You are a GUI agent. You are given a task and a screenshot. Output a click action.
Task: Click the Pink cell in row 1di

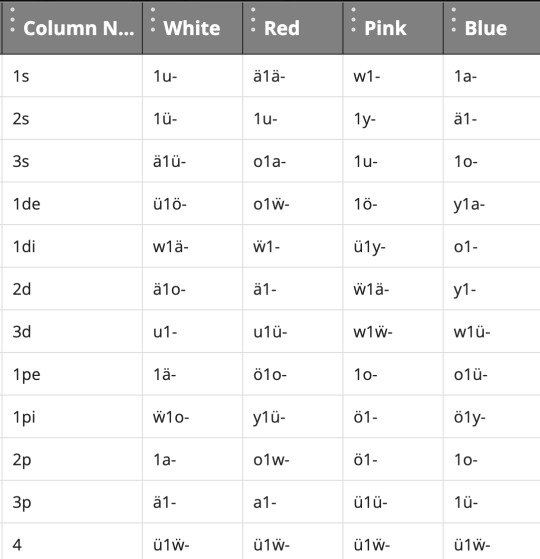393,246
